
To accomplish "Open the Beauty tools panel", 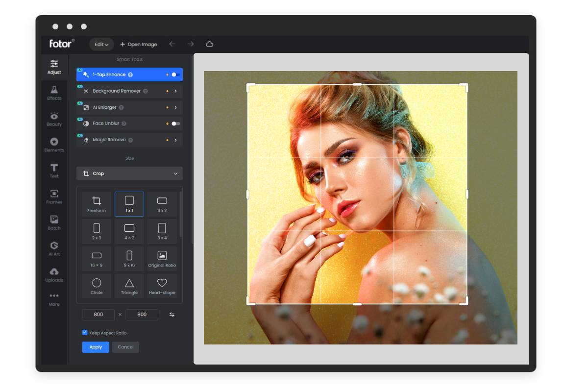I will pos(54,119).
